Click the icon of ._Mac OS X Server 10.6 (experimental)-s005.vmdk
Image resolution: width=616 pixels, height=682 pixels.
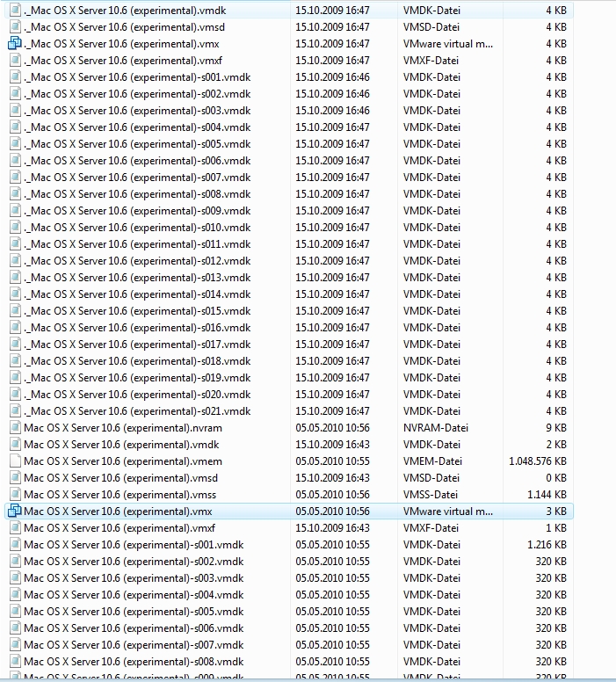pyautogui.click(x=15, y=144)
